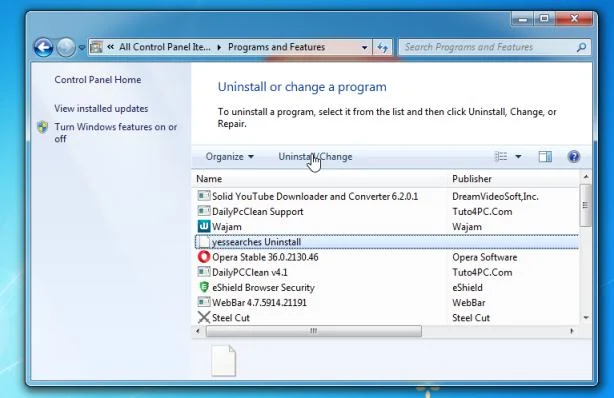Click the Steel Cut crossed-blades icon
The image size is (614, 398).
204,317
